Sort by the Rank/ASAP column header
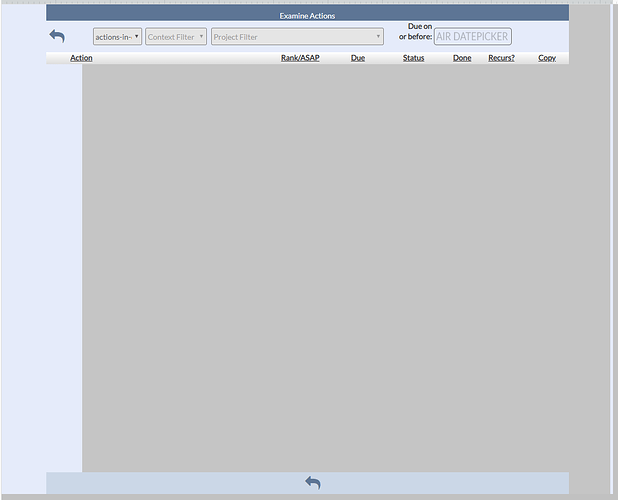The height and width of the screenshot is (500, 618). coord(300,58)
